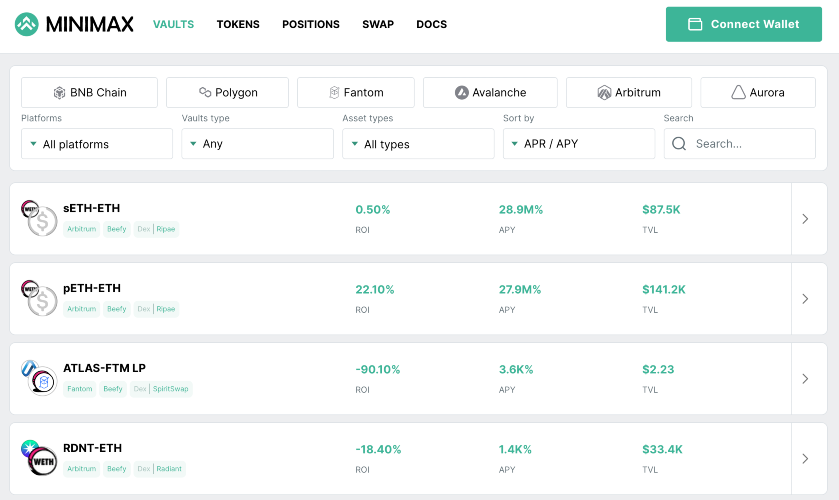The width and height of the screenshot is (839, 500).
Task: Expand the Vaults type Any dropdown
Action: coord(257,143)
